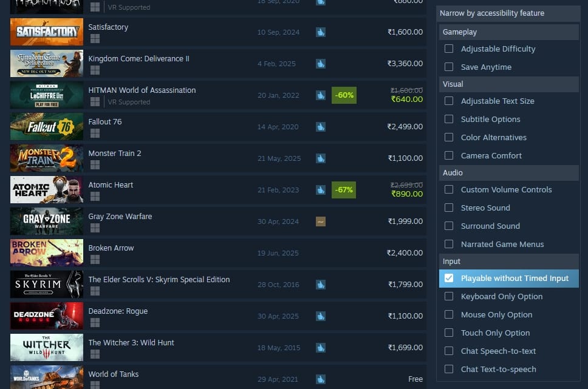The height and width of the screenshot is (389, 588).
Task: Click the Windows icon under HITMAN World of Assassination
Action: point(95,101)
